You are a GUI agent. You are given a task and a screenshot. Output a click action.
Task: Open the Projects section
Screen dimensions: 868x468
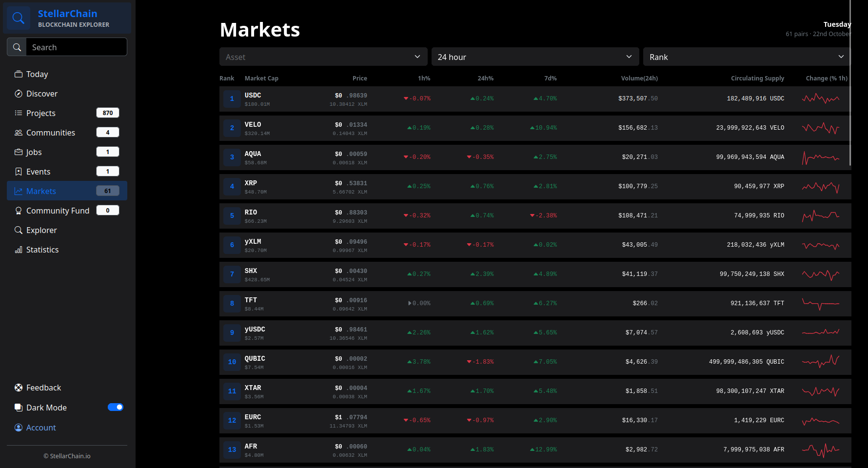point(67,113)
